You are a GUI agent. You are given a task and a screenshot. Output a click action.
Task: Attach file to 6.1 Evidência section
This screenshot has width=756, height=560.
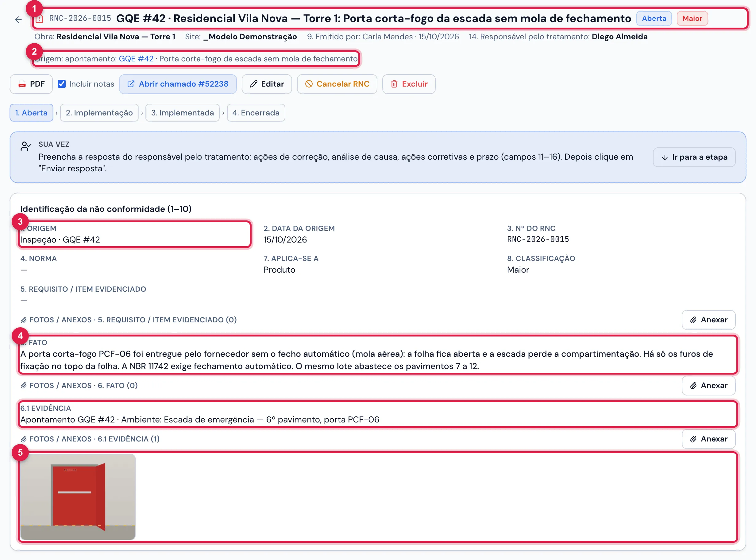click(708, 439)
